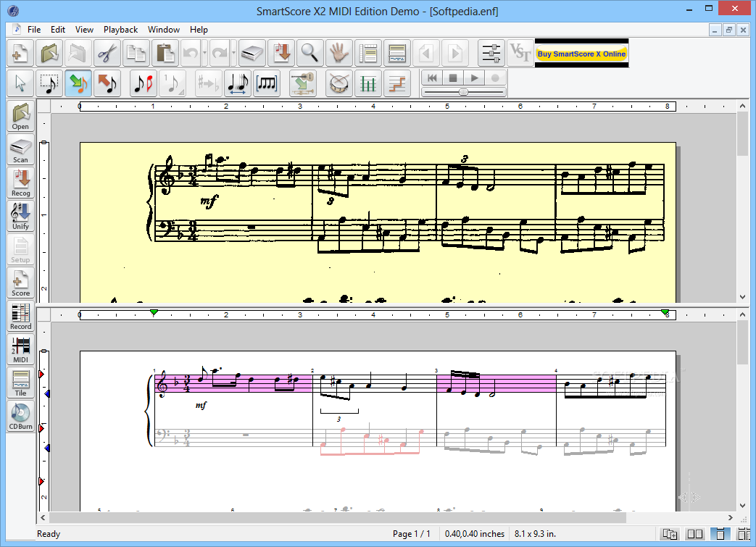This screenshot has height=547, width=756.
Task: Open the Playback menu
Action: click(120, 30)
